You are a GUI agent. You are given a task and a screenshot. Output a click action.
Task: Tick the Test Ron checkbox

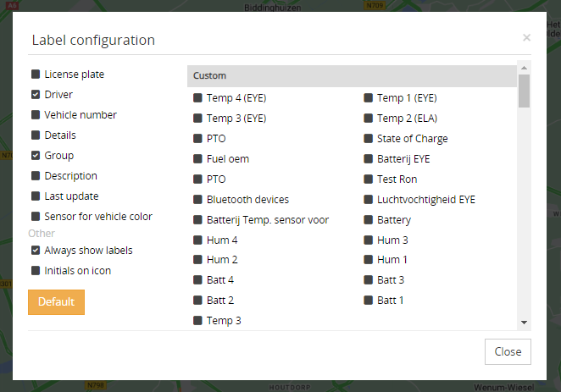click(368, 179)
